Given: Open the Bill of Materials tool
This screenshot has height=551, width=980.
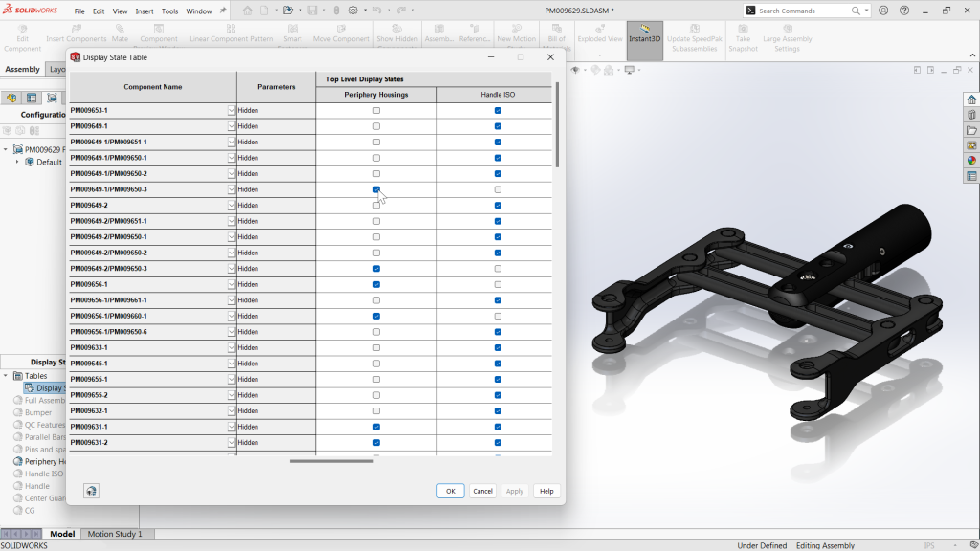Looking at the screenshot, I should point(558,32).
